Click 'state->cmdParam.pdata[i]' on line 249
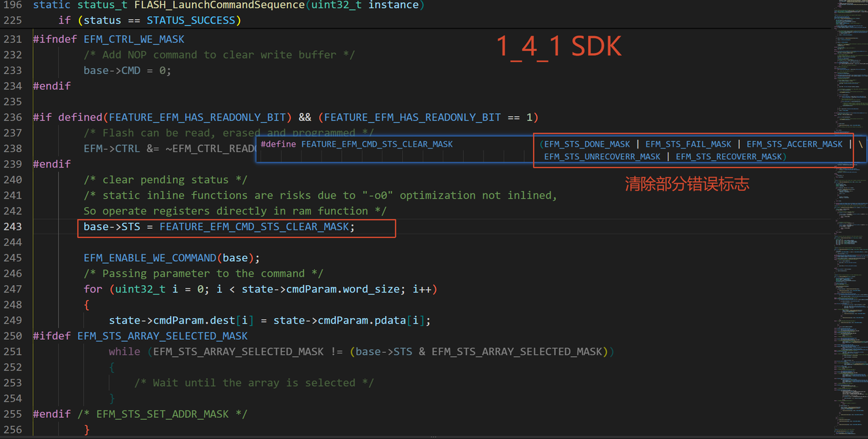The width and height of the screenshot is (868, 439). (x=349, y=320)
